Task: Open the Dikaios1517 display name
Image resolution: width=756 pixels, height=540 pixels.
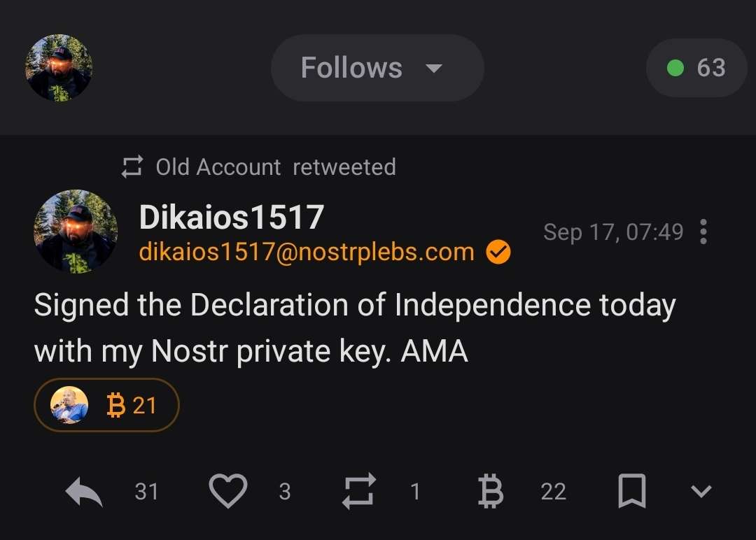Action: (x=231, y=218)
